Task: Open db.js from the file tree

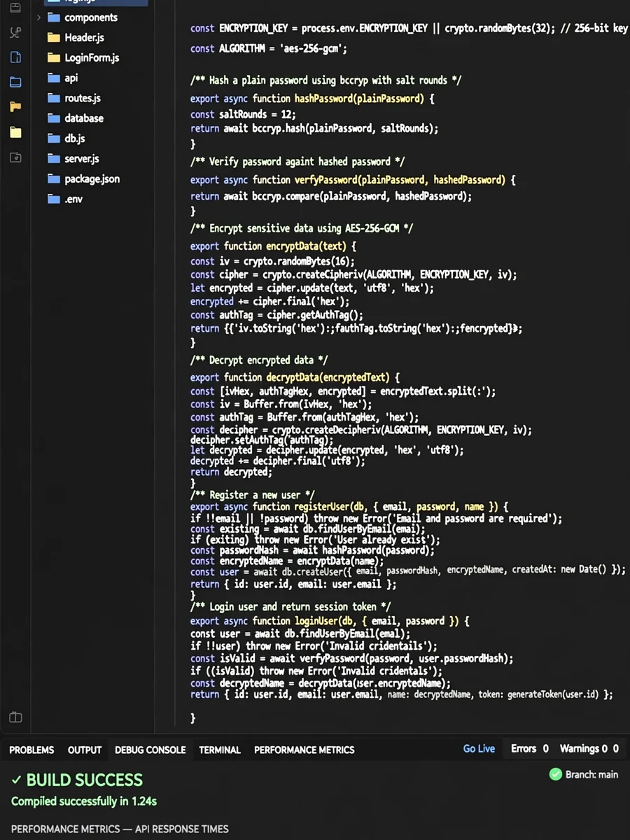Action: (75, 139)
